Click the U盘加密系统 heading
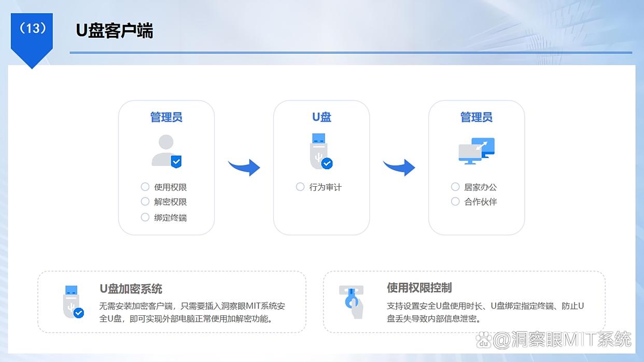Screen dimensions: 644x362 (x=131, y=288)
